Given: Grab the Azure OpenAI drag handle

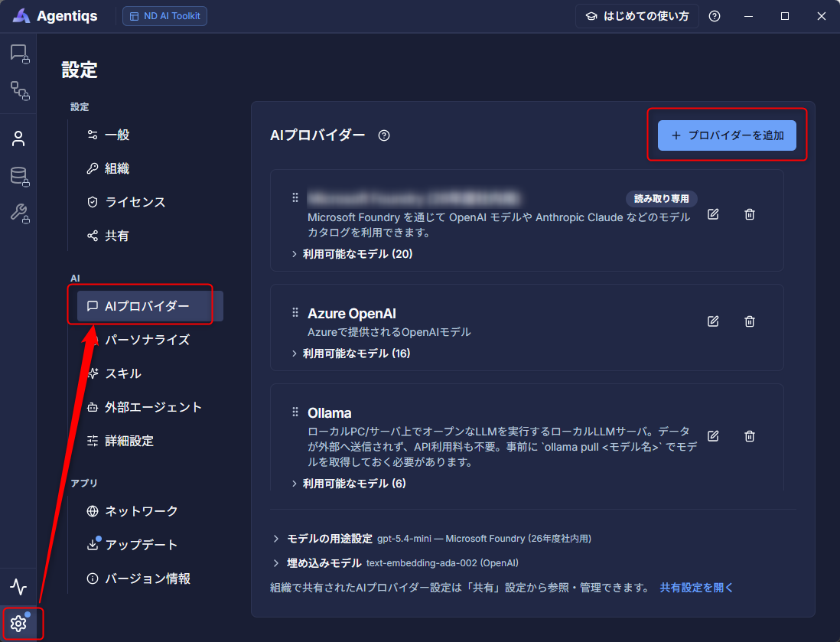Looking at the screenshot, I should [x=295, y=312].
